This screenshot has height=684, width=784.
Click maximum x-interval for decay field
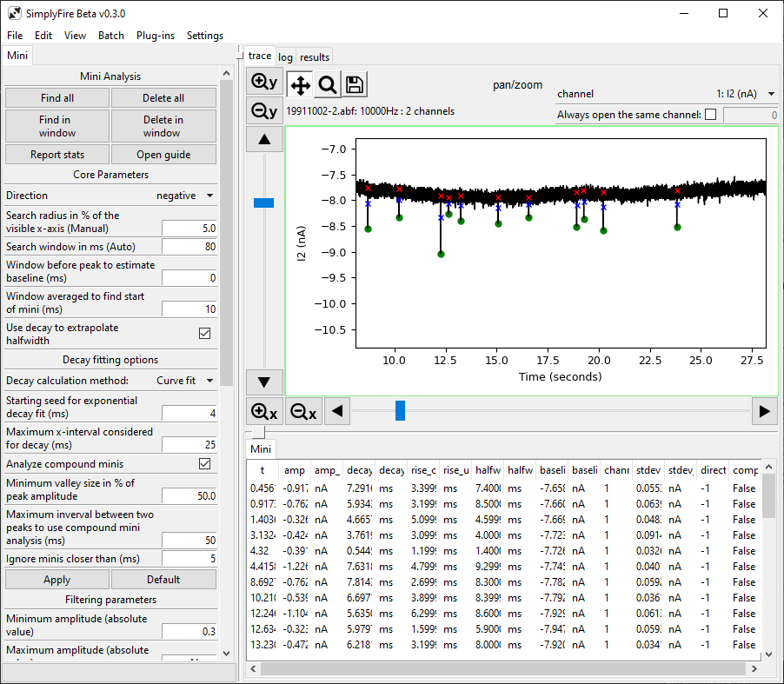coord(189,444)
